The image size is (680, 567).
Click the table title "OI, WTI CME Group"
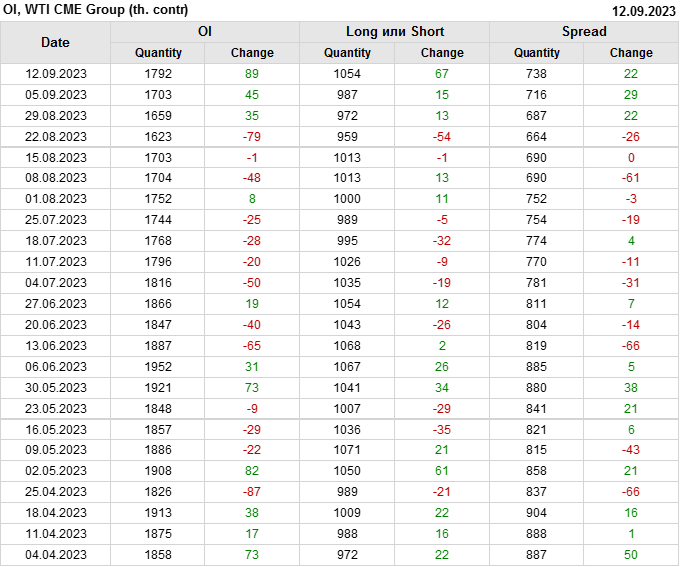pyautogui.click(x=89, y=10)
